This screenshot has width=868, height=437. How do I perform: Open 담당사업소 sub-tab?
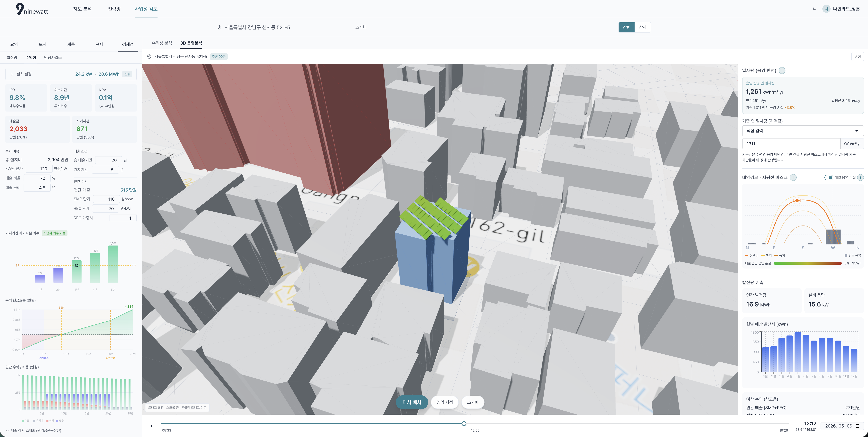[x=53, y=58]
